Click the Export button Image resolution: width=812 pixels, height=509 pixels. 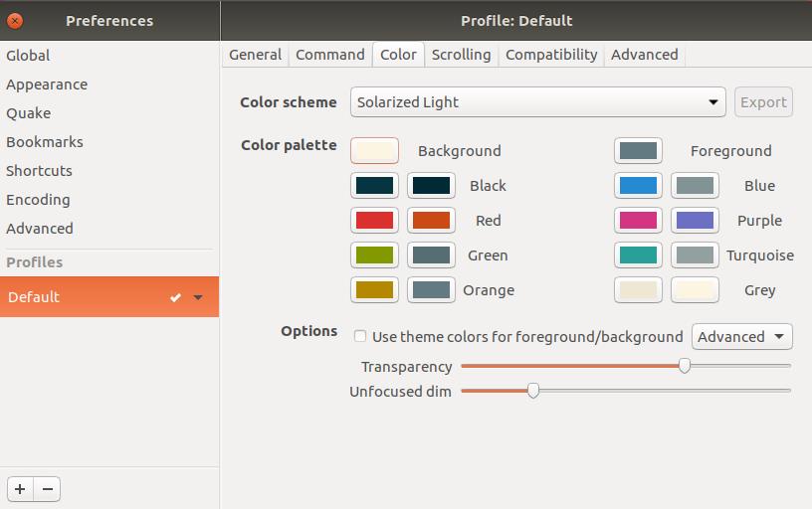tap(763, 102)
